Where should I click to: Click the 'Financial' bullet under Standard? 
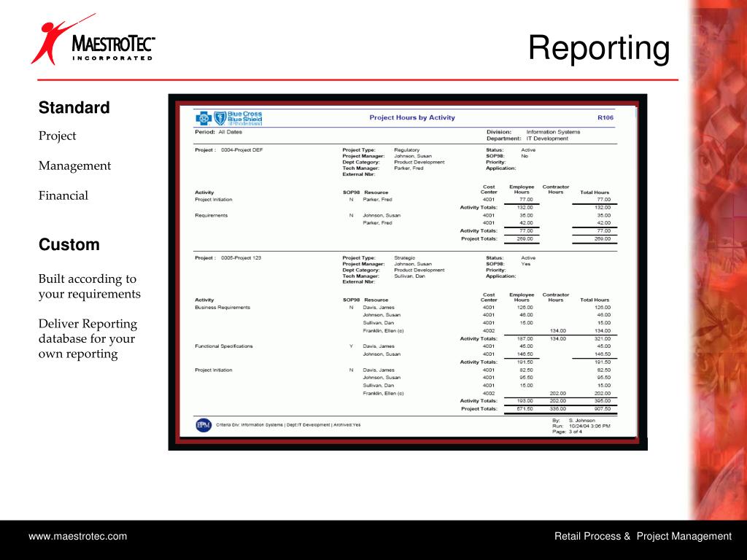(x=63, y=195)
